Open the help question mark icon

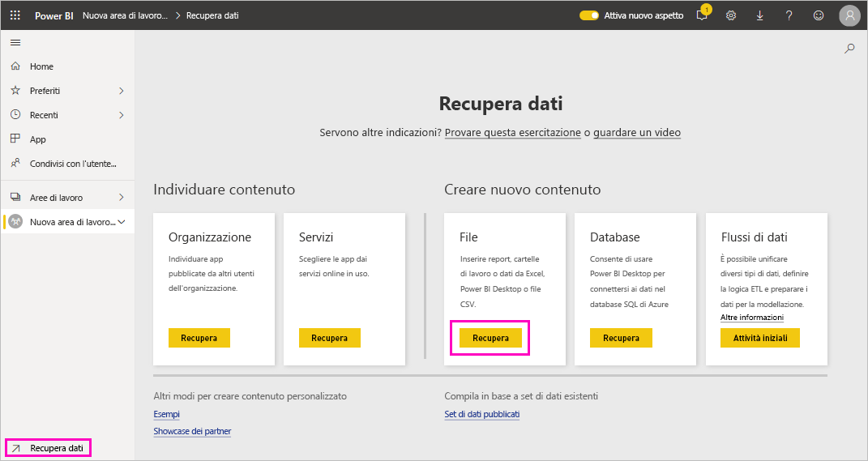coord(789,15)
